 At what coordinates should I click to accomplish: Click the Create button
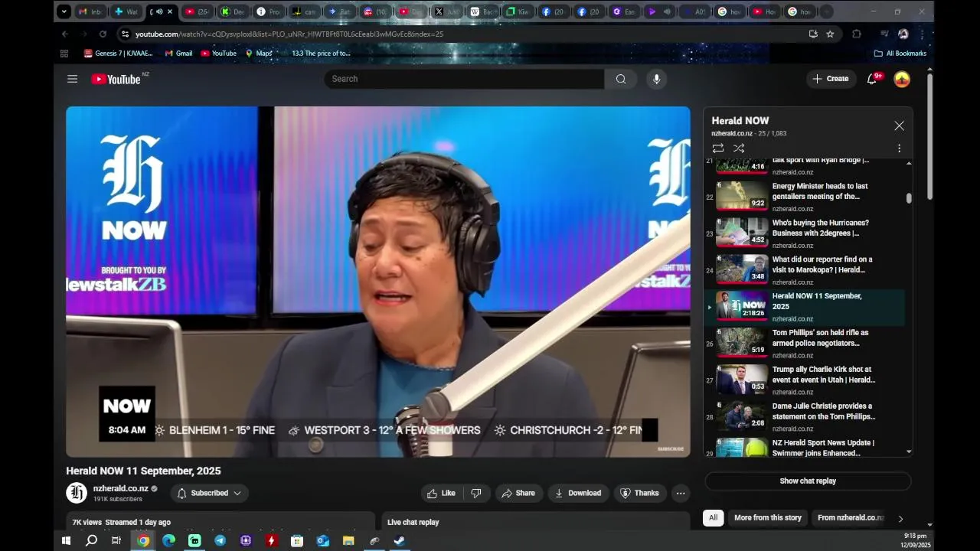point(831,79)
